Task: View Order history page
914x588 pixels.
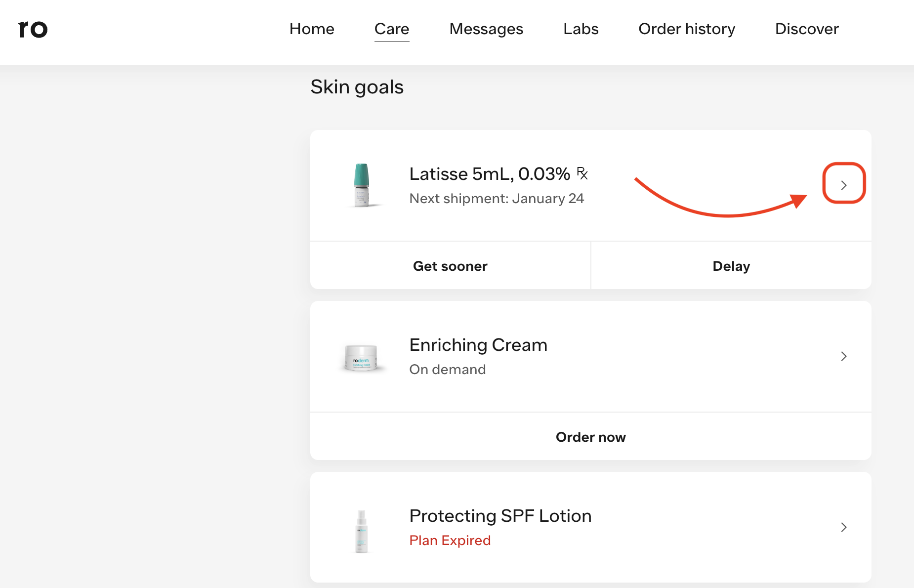Action: coord(687,29)
